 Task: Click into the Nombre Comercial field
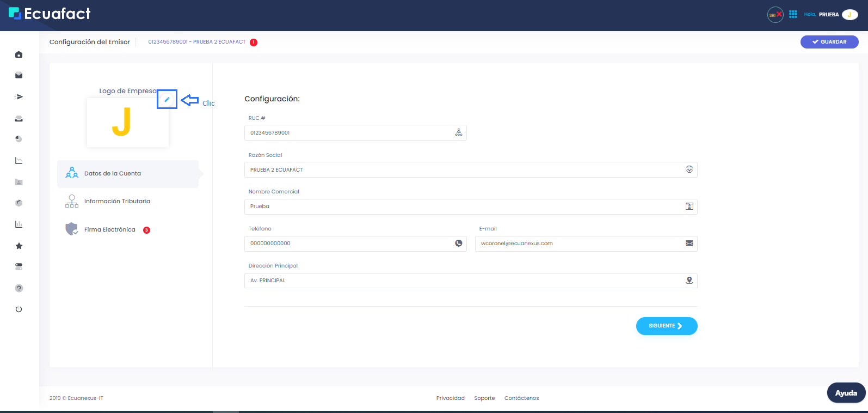tap(463, 206)
